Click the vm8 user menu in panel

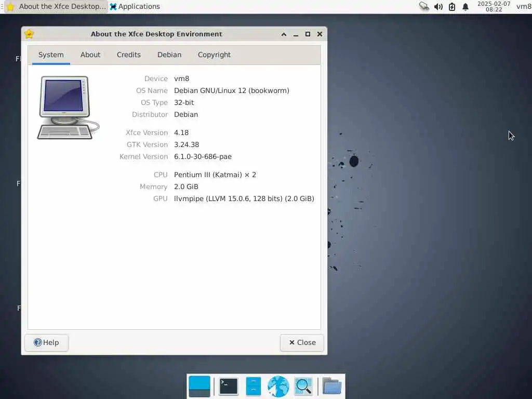(x=524, y=6)
